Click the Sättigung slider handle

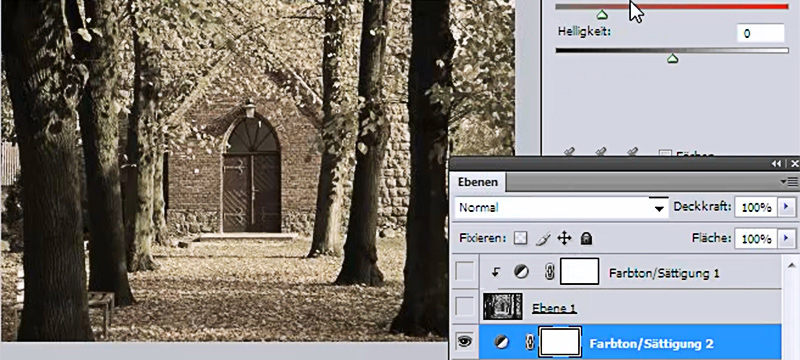tap(603, 15)
